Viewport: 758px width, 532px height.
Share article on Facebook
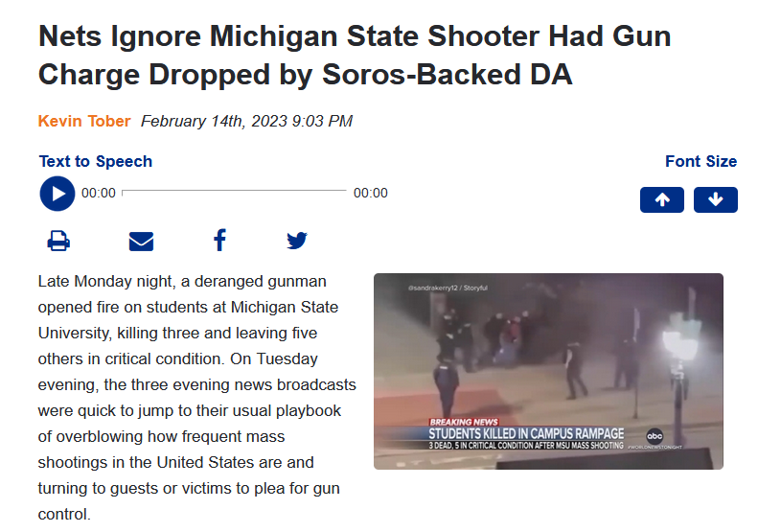(219, 240)
